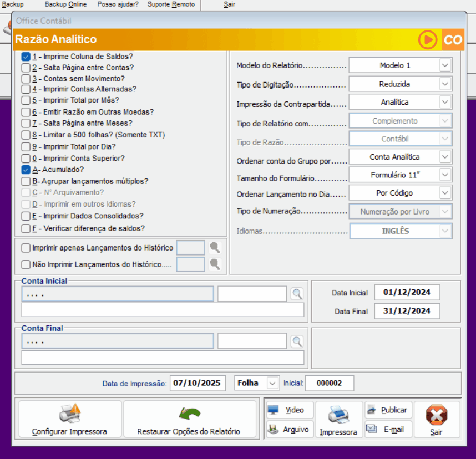Click the orange play icon in header

coord(428,40)
